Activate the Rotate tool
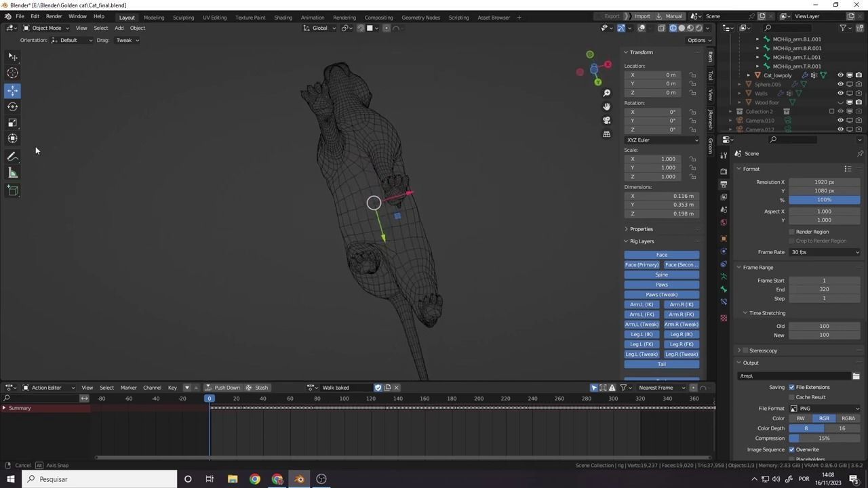This screenshot has width=868, height=488. 13,106
